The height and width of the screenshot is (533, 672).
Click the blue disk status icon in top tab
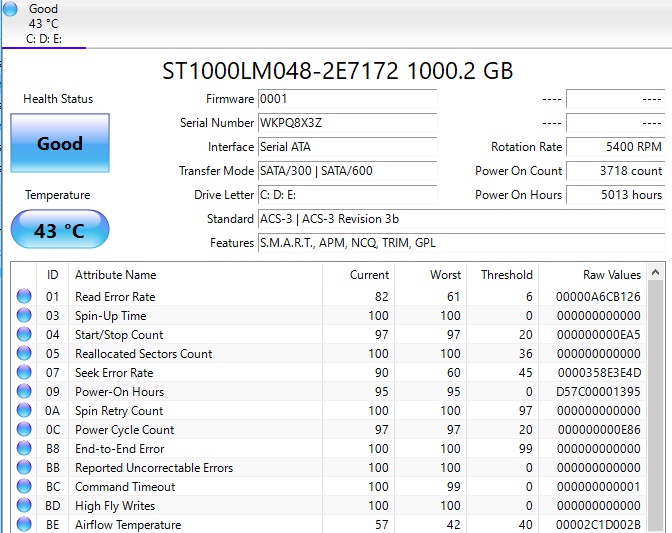tap(10, 9)
